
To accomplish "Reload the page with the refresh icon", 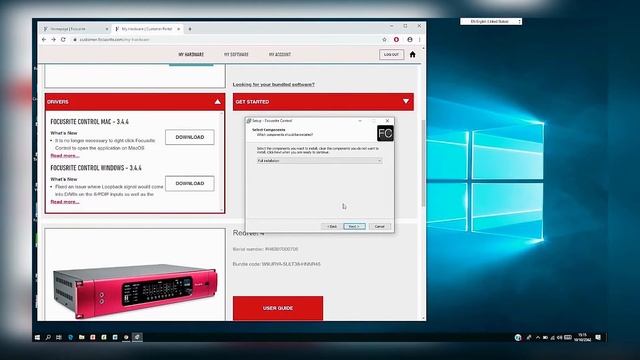I will (63, 40).
